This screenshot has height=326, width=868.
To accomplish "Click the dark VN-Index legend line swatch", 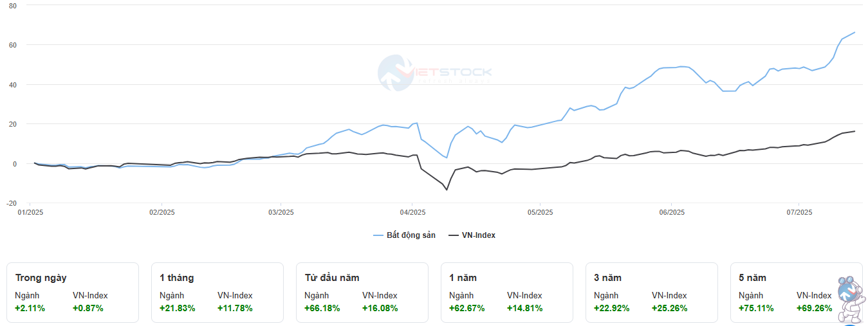I will 452,235.
